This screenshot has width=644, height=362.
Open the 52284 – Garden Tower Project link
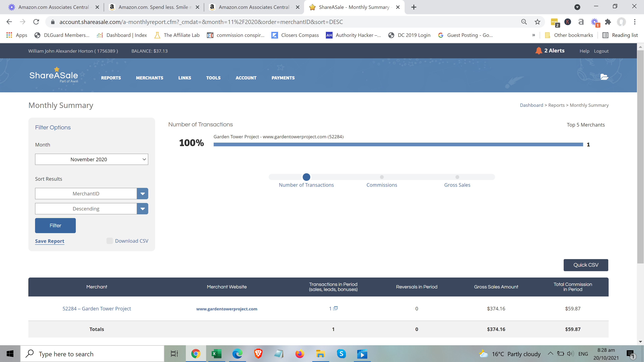pyautogui.click(x=96, y=309)
